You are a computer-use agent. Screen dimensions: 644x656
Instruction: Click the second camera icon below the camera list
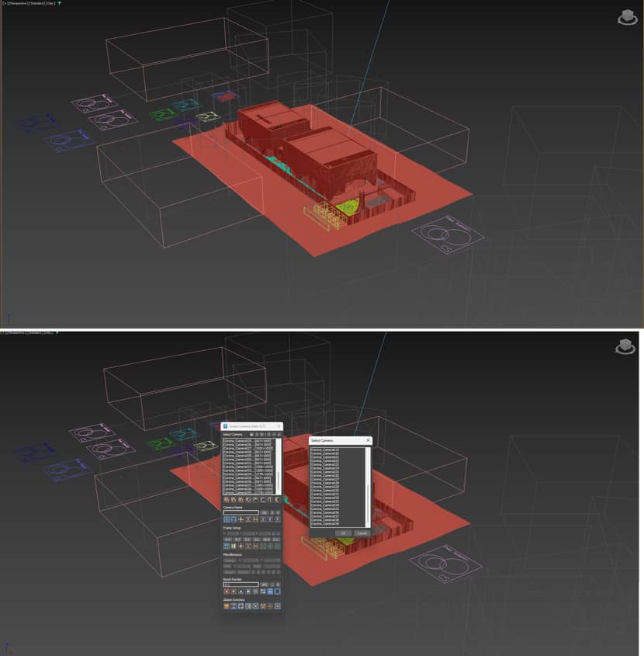click(234, 499)
